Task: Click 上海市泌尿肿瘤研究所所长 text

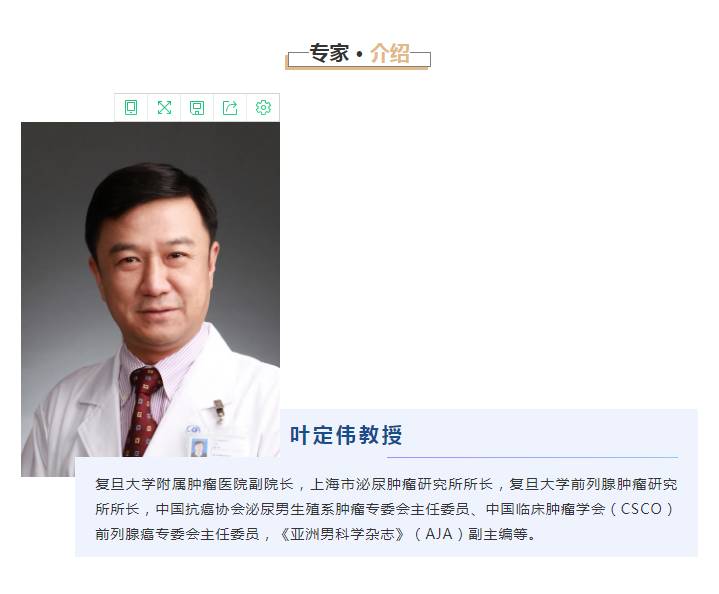Action: 402,484
